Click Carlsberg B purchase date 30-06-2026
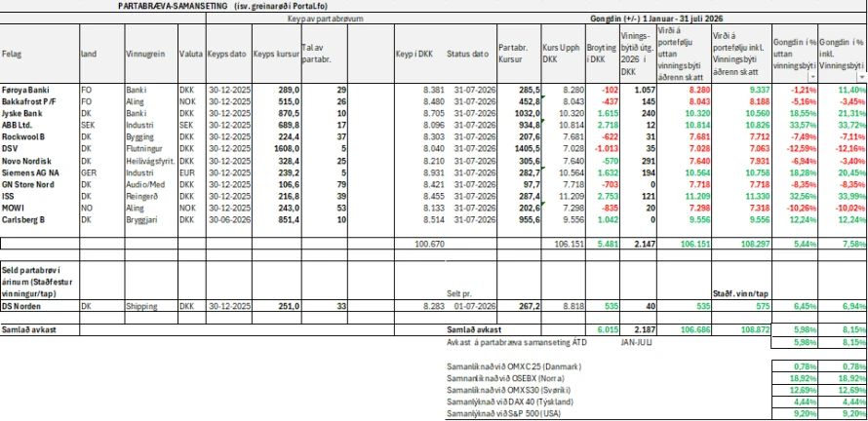Viewport: 868px width, 421px height. click(x=229, y=219)
